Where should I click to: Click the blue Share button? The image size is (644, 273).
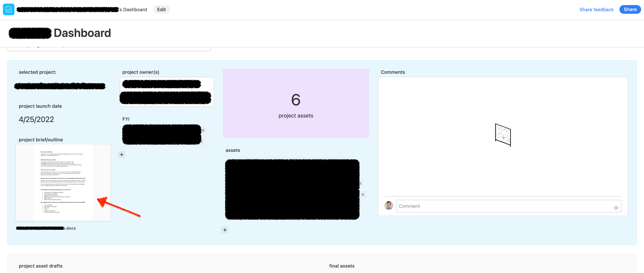coord(630,10)
